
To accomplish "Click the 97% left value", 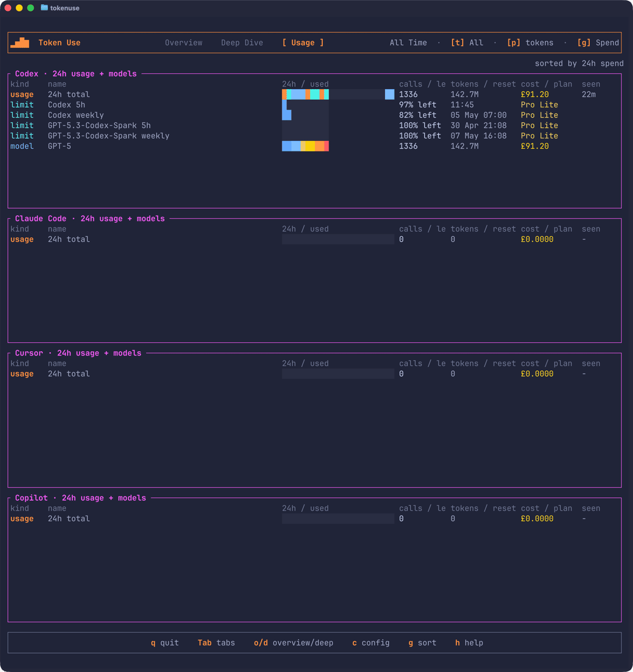I will [418, 105].
